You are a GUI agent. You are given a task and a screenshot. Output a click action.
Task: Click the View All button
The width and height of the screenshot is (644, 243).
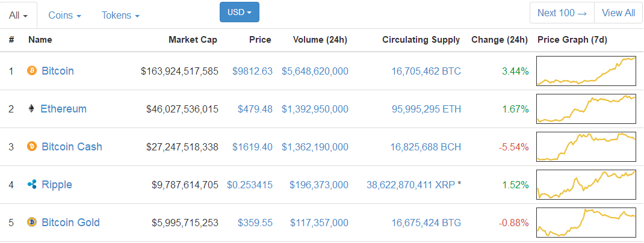coord(618,13)
